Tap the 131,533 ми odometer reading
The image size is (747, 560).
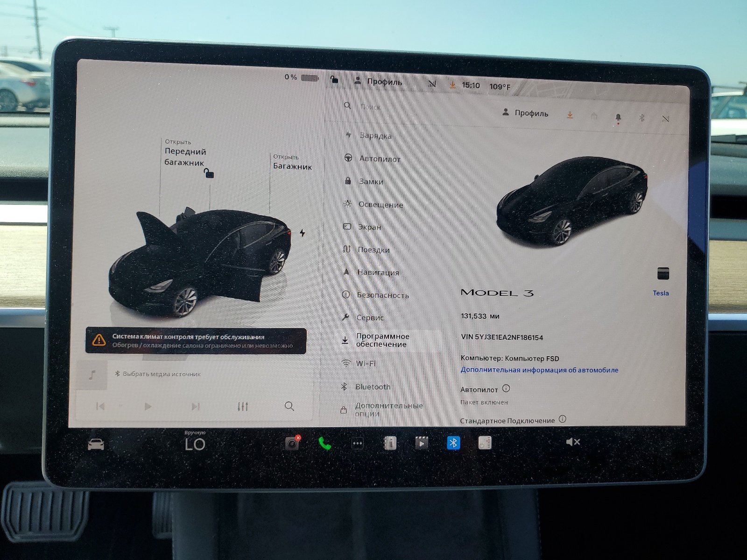(480, 316)
